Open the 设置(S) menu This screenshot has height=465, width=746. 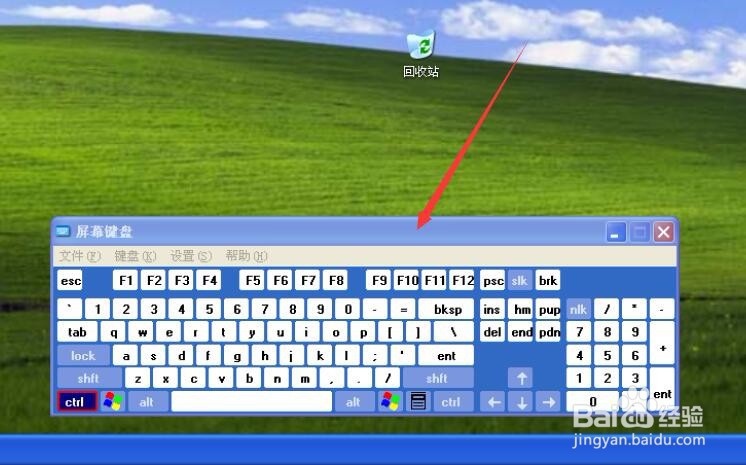(191, 256)
